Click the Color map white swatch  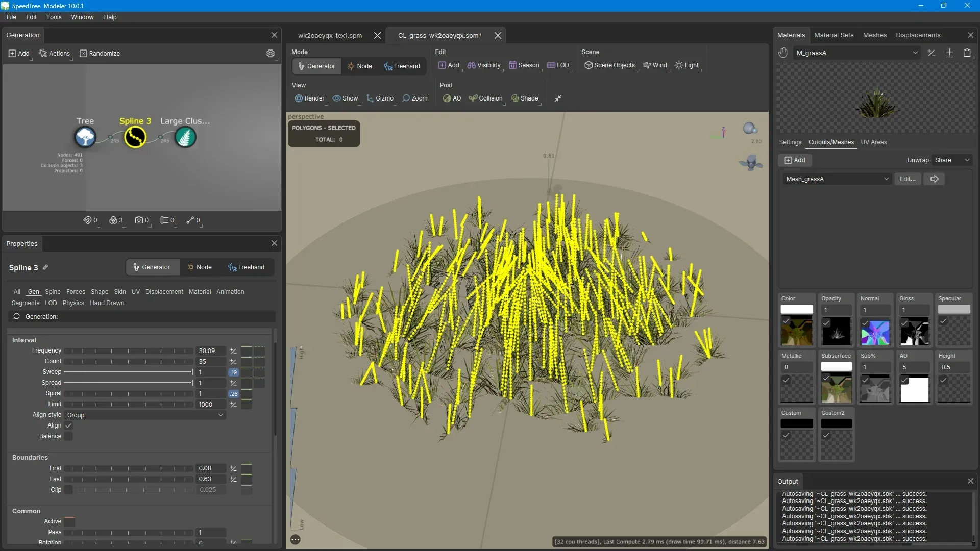(796, 309)
